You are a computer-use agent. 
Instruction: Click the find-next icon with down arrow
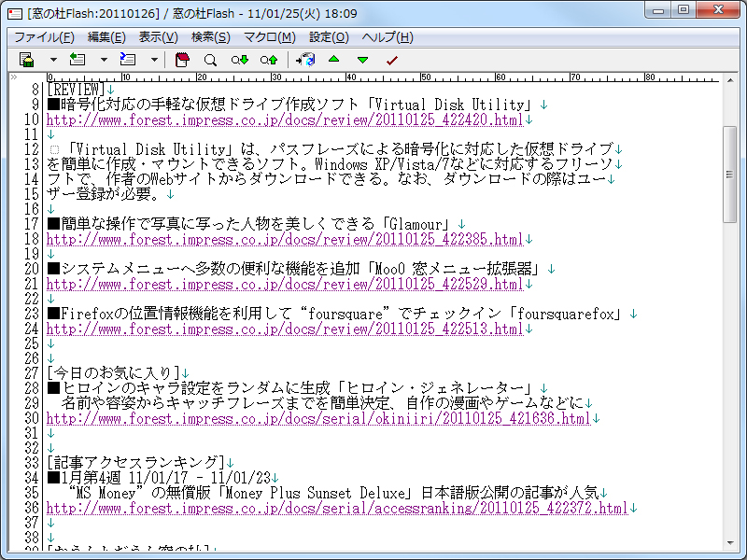coord(240,60)
